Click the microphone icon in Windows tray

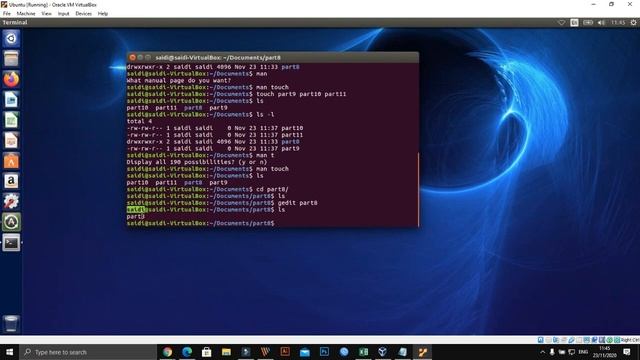pyautogui.click(x=552, y=352)
